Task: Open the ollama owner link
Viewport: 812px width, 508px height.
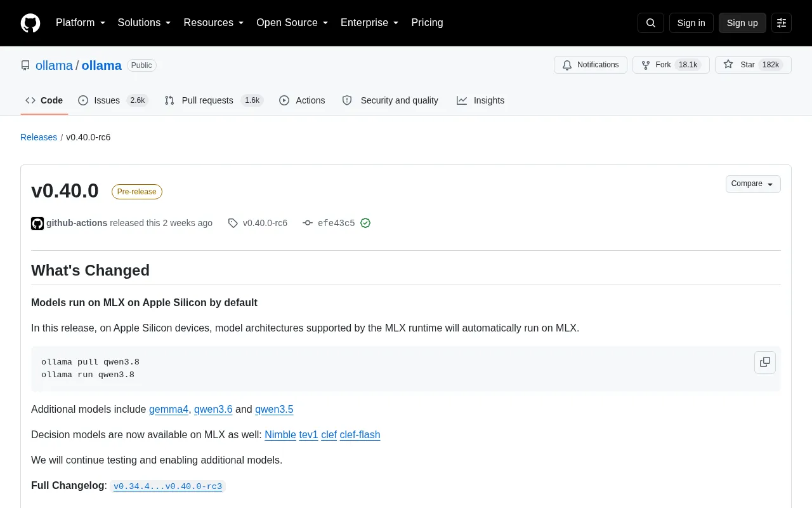Action: [54, 65]
